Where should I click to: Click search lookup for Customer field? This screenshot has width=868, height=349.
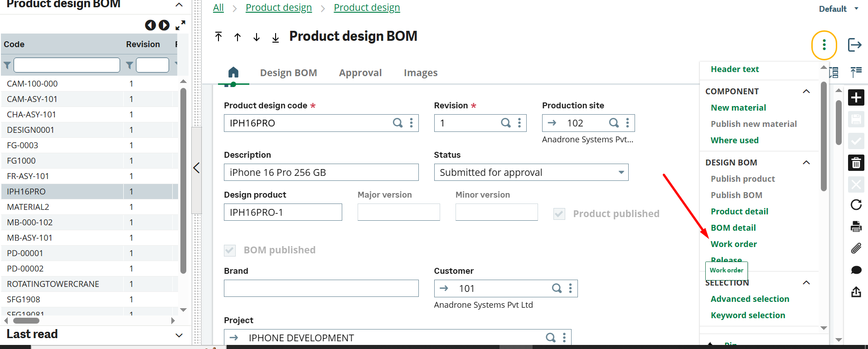tap(557, 288)
